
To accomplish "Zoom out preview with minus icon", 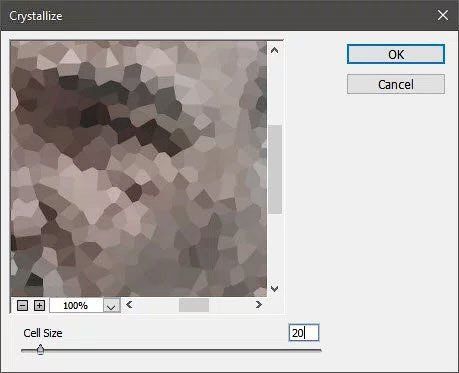I will pyautogui.click(x=22, y=305).
